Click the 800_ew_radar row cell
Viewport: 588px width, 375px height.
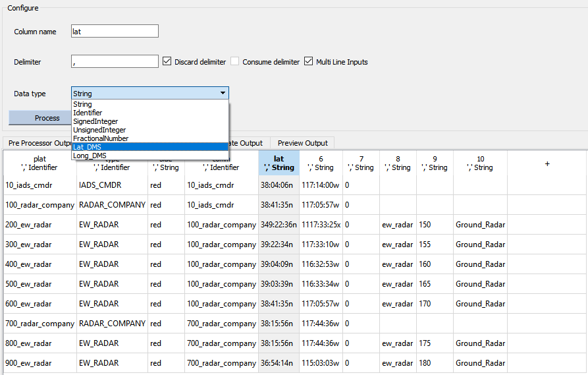(40, 343)
